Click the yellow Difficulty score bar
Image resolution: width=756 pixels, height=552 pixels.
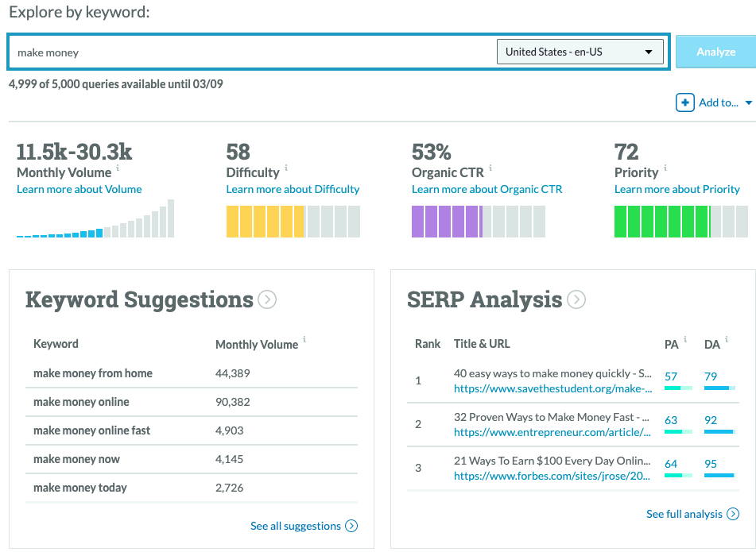[293, 222]
